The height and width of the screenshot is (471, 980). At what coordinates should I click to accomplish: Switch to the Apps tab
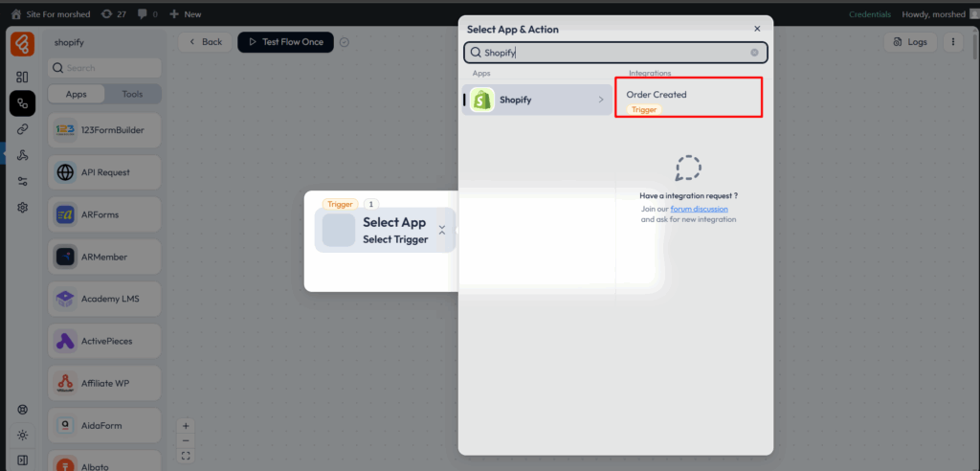(x=77, y=94)
